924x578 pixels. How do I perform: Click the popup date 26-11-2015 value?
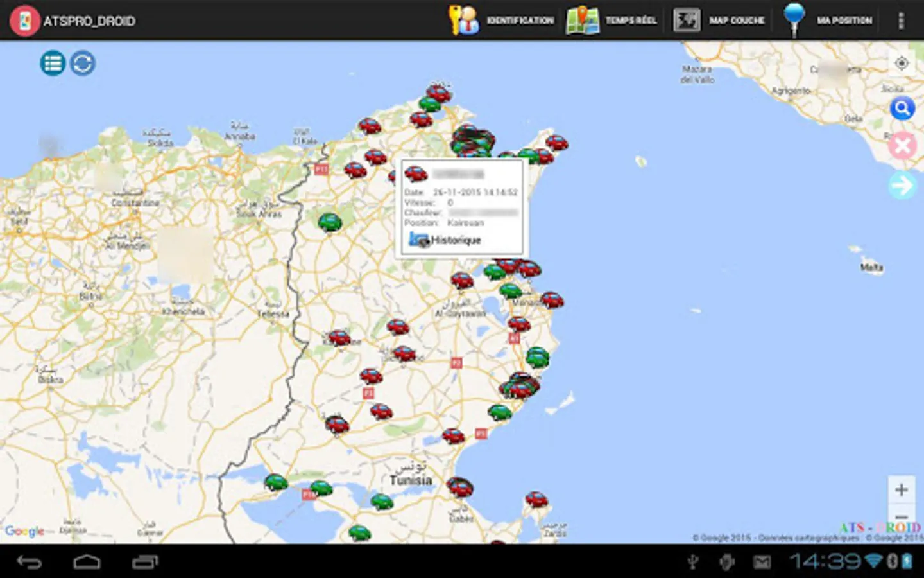(475, 192)
